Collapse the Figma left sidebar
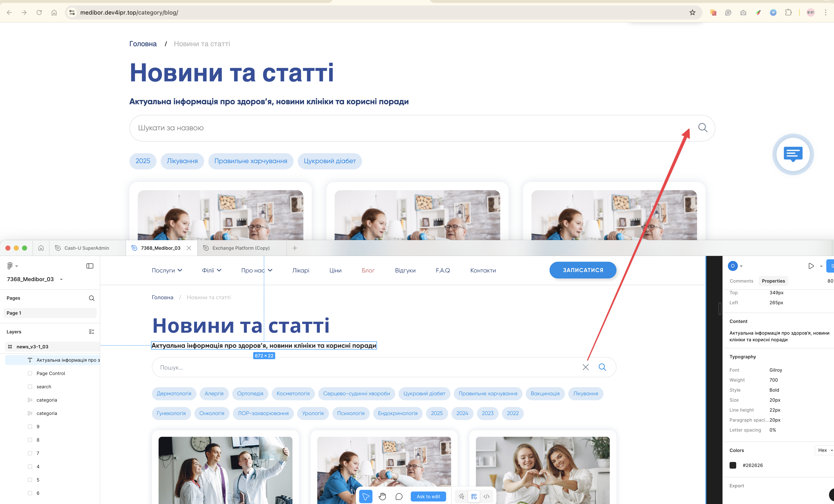This screenshot has width=834, height=504. point(90,266)
